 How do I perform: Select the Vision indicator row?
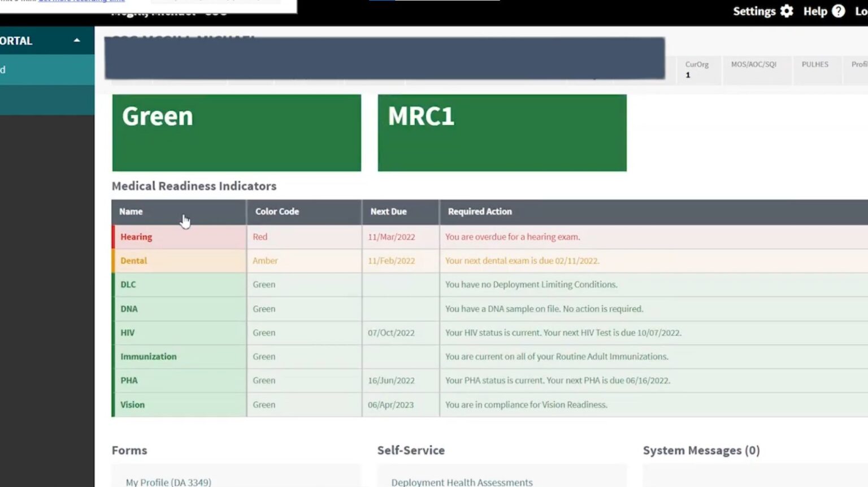(132, 404)
